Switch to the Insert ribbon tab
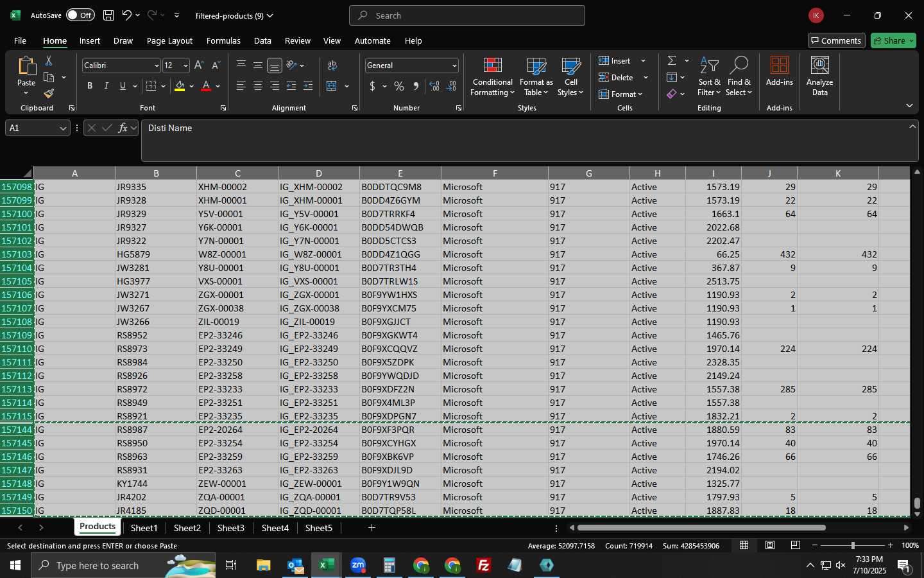 (x=90, y=40)
